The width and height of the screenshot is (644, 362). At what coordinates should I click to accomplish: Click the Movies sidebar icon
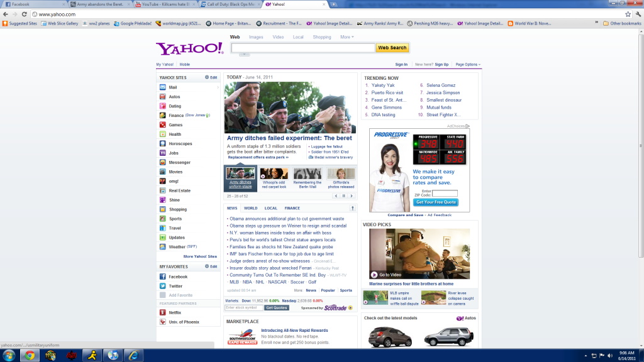coord(163,172)
